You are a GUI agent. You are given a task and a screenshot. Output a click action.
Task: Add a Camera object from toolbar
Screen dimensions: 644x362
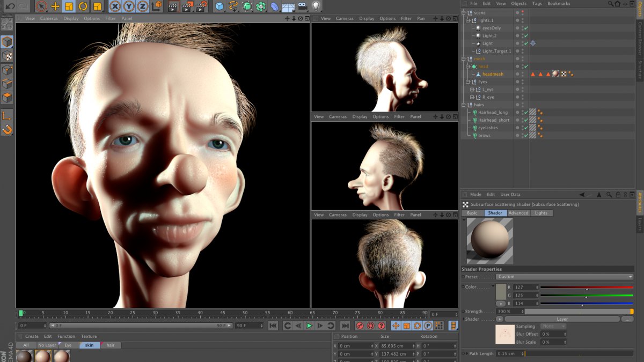point(302,6)
